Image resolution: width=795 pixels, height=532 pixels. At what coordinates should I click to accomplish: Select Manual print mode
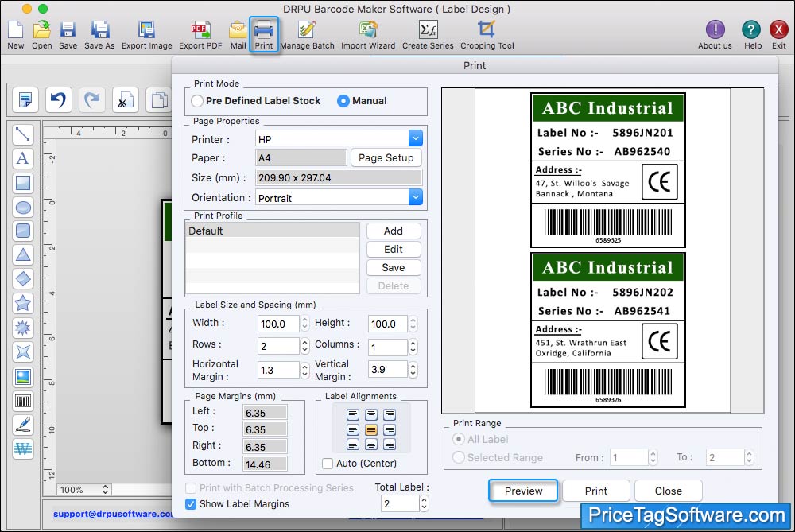[x=343, y=101]
